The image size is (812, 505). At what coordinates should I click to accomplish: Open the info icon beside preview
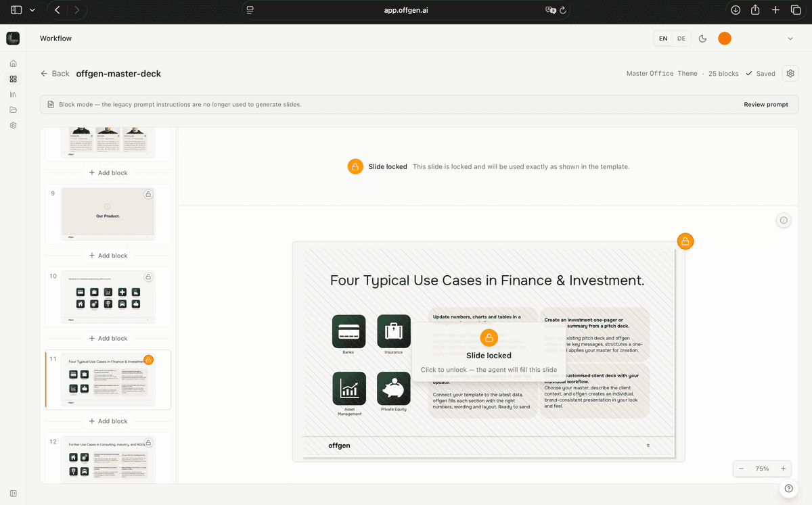[784, 220]
